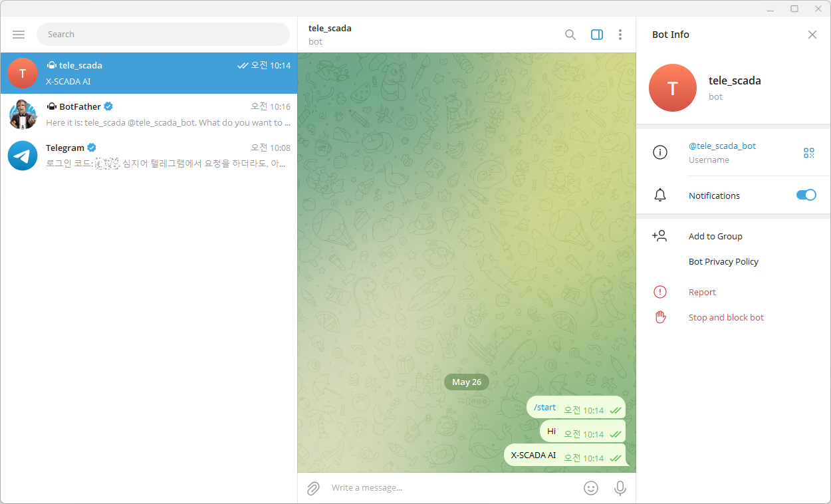Click X-SCADA AI preview in chat list

coord(68,82)
